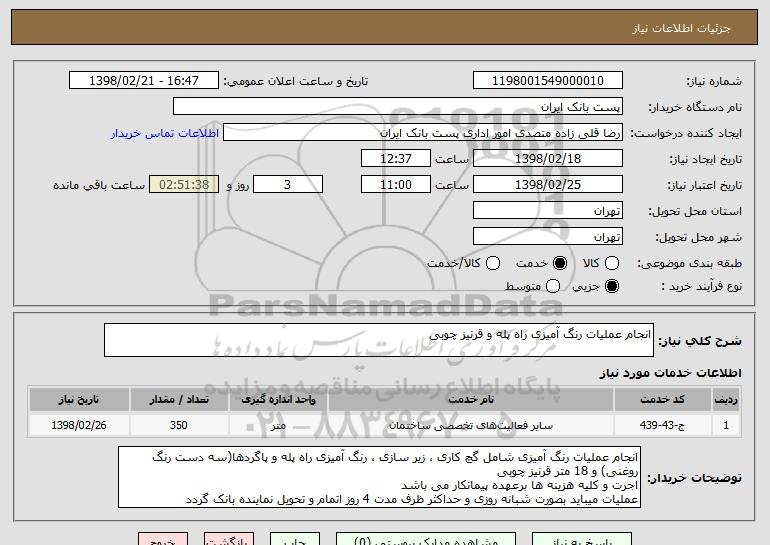Click the توضیحات خریدار notes text area

pos(379,477)
